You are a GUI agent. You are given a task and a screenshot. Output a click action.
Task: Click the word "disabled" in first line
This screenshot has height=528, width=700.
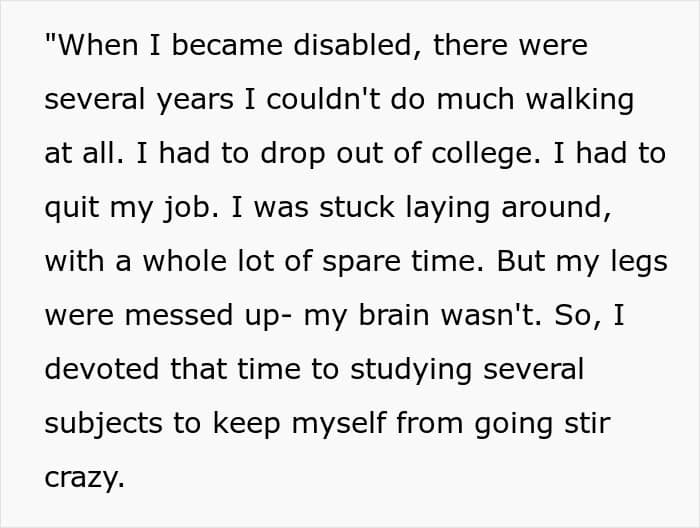click(353, 45)
